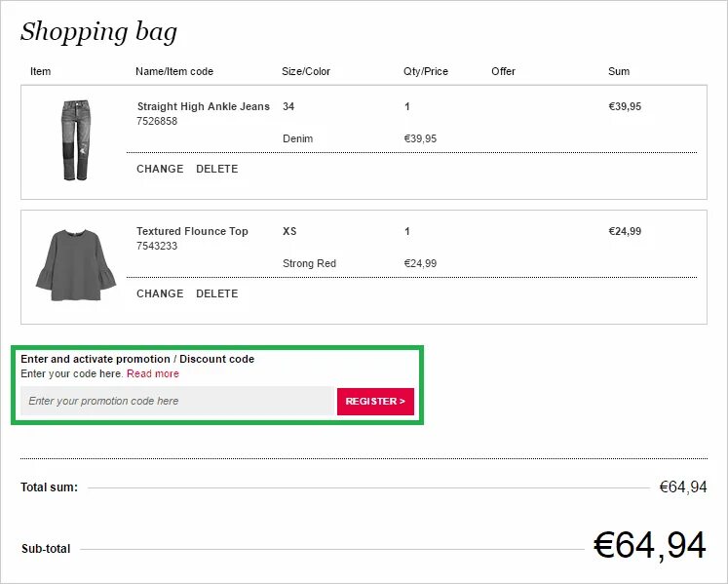Screen dimensions: 728x584
Task: Click the Sub-total amount €64,94
Action: 649,546
